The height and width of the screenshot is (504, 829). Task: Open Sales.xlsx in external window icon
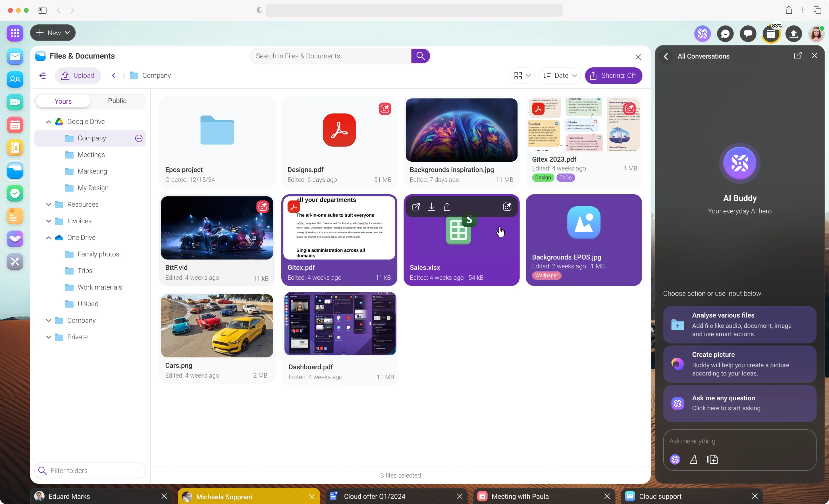click(416, 207)
